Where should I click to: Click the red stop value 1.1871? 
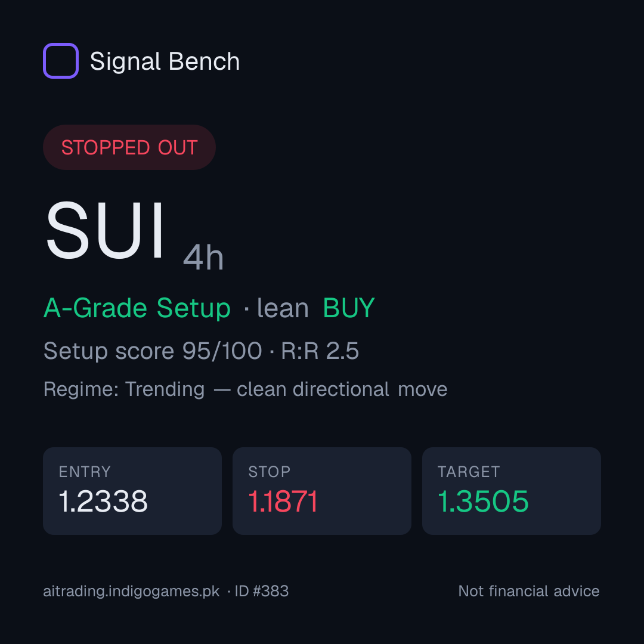tap(283, 501)
